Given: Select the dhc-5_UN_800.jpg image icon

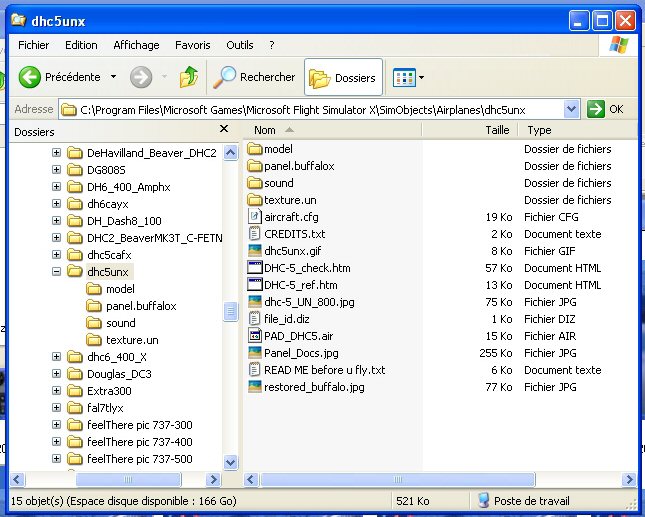Looking at the screenshot, I should (x=255, y=302).
